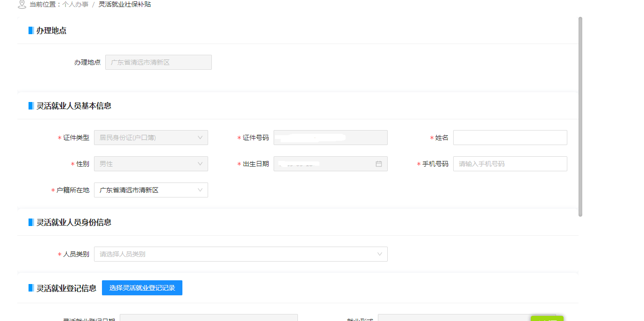Click the blue marker beside 办理地点 heading
The image size is (644, 321).
tap(30, 30)
